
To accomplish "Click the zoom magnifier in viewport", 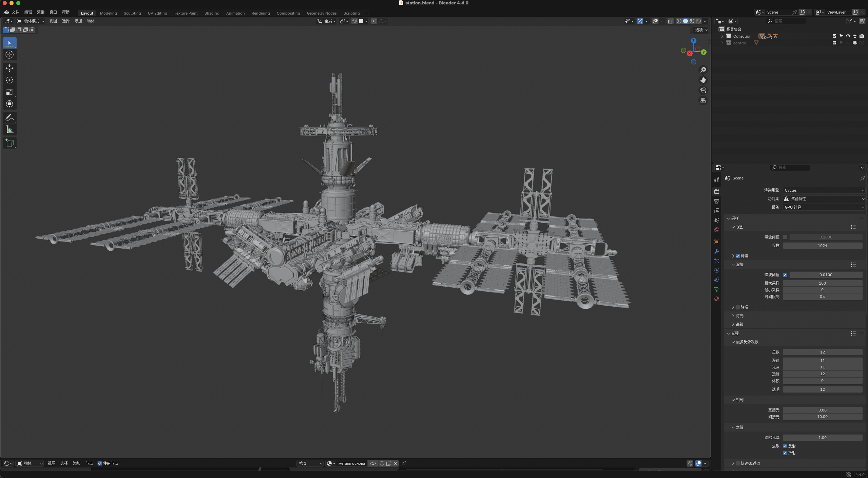I will click(x=703, y=70).
